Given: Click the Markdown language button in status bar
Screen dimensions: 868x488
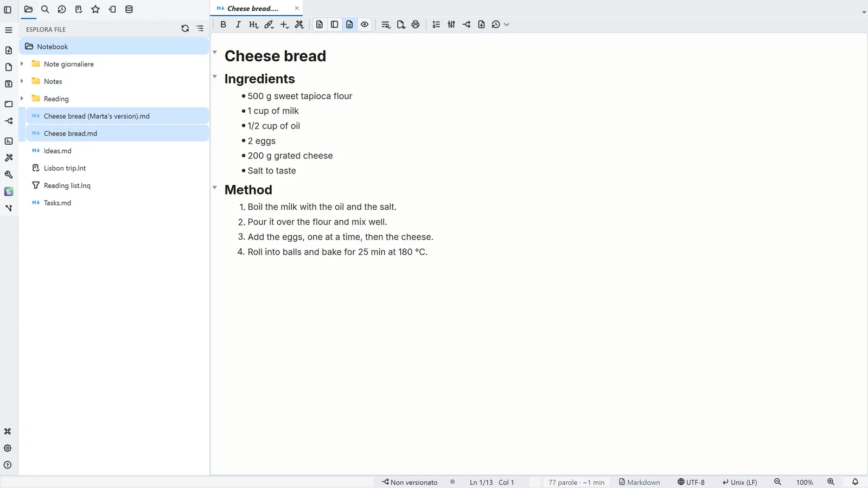Looking at the screenshot, I should (640, 482).
